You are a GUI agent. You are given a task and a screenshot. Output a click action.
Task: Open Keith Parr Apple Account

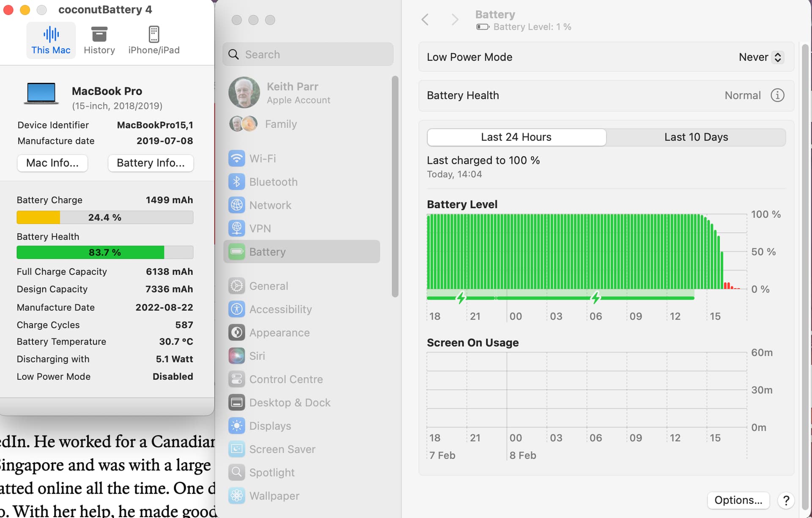pos(279,93)
